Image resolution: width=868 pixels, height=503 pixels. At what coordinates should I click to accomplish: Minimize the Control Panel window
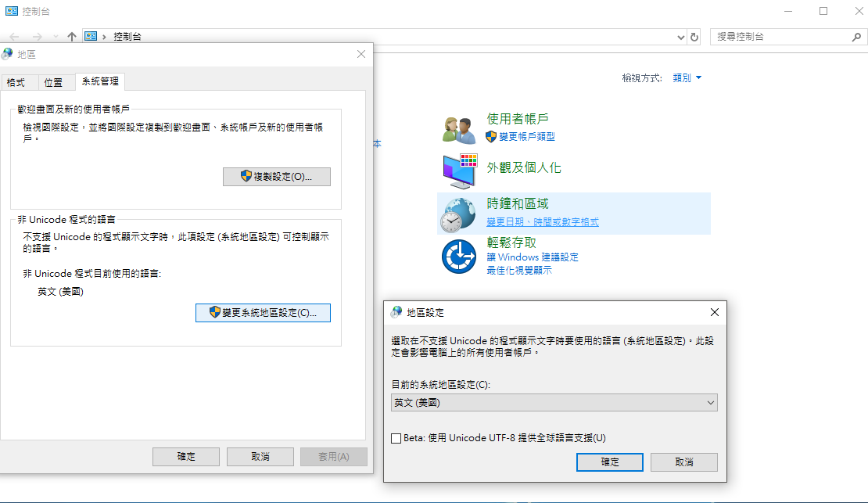tap(788, 11)
